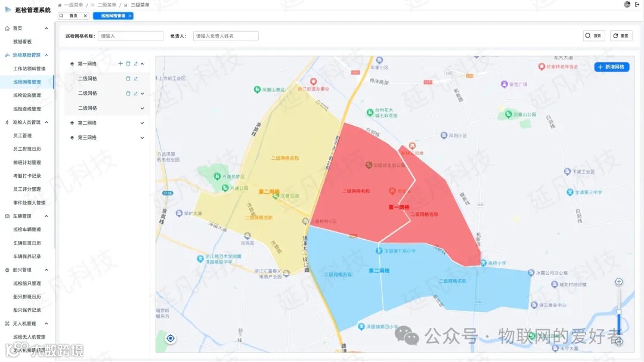Open 事件处理人管理 in sidebar
This screenshot has height=362, width=644.
29,203
